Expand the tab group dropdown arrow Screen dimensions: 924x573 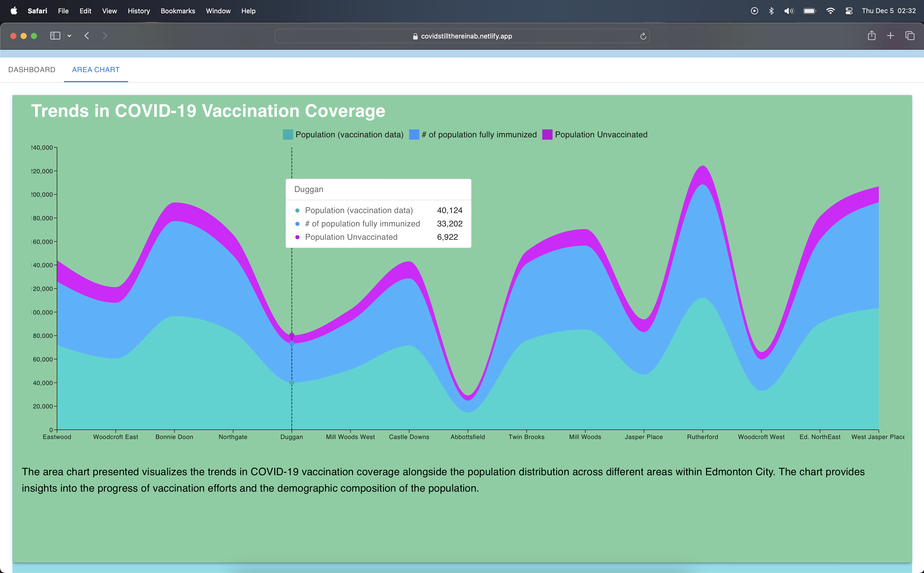point(69,36)
